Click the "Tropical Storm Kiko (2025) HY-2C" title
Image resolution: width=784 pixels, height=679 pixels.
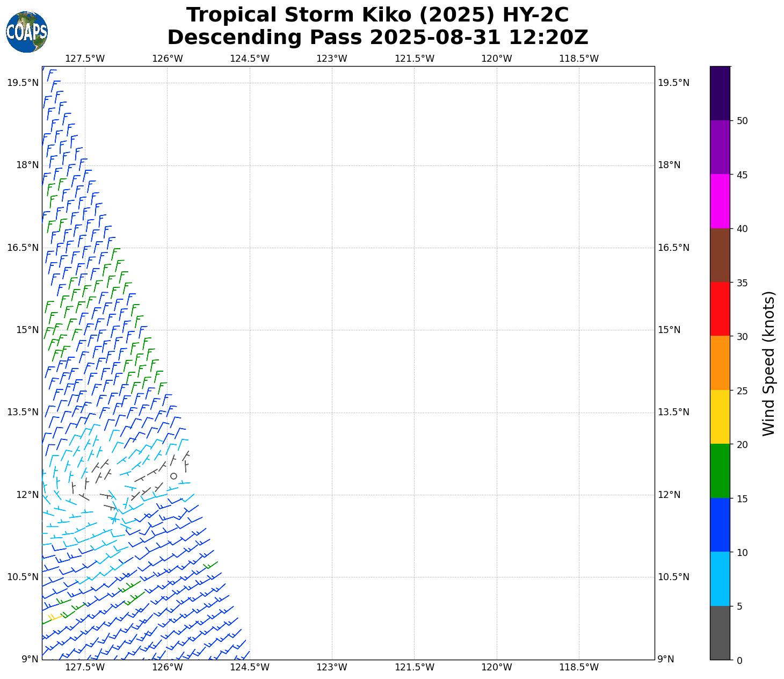(378, 15)
